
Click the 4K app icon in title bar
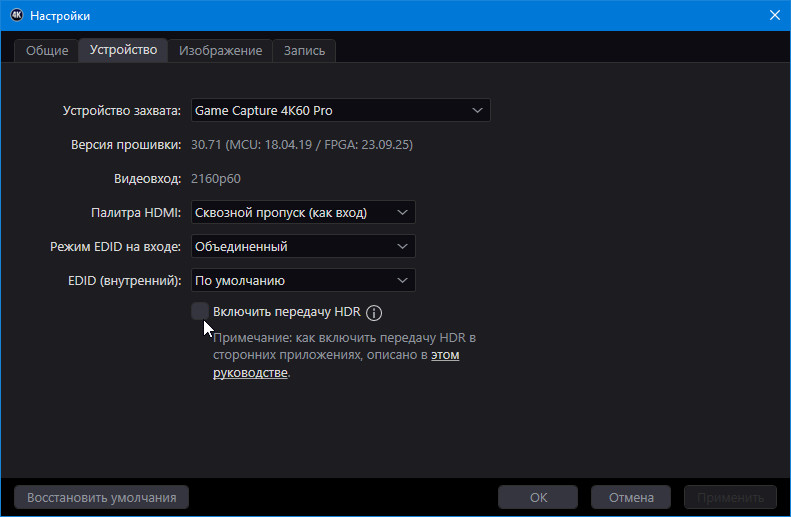tap(16, 16)
